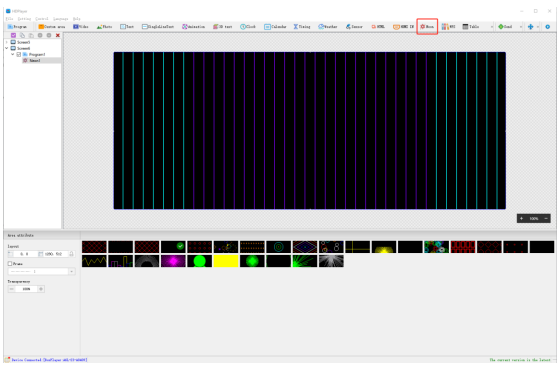
Task: Select the Neon1 tree item
Action: (35, 60)
